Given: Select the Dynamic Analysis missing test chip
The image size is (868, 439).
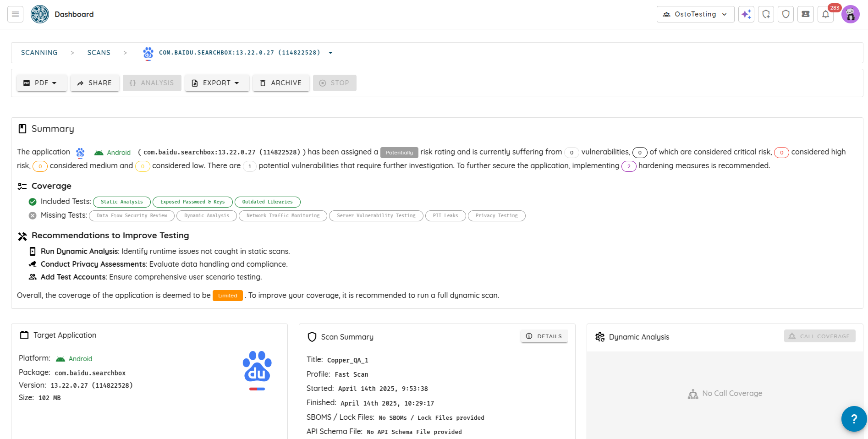Looking at the screenshot, I should pyautogui.click(x=207, y=216).
